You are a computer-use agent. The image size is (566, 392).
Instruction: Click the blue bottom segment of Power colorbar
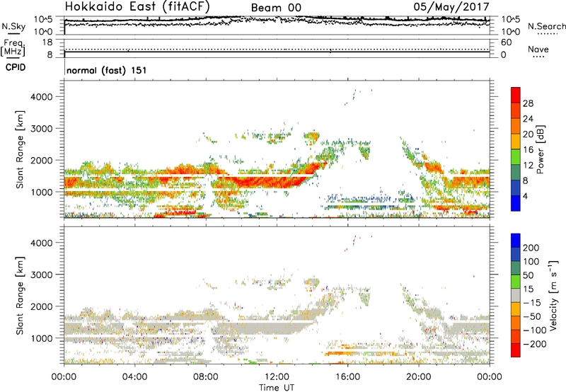coord(516,203)
